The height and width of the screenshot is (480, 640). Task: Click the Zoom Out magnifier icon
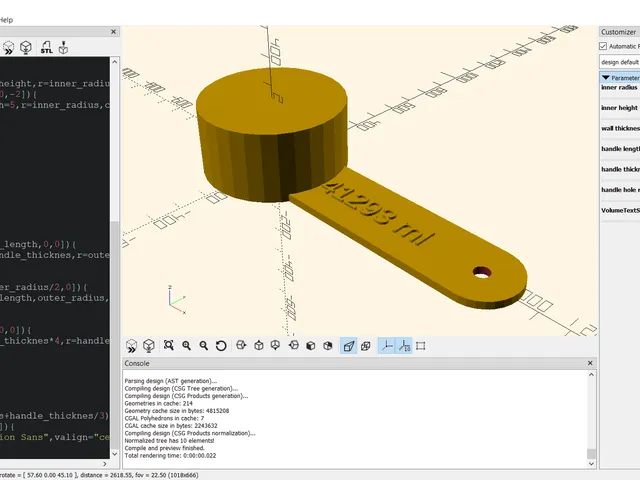tap(204, 346)
